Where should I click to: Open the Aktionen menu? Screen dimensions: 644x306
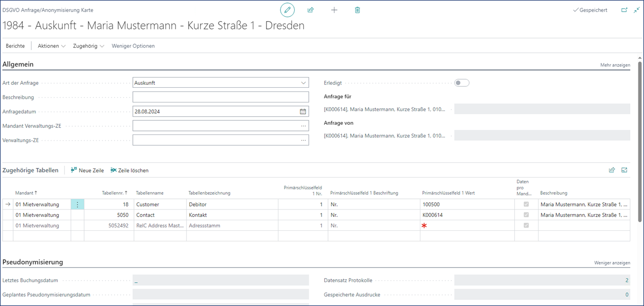tap(52, 46)
